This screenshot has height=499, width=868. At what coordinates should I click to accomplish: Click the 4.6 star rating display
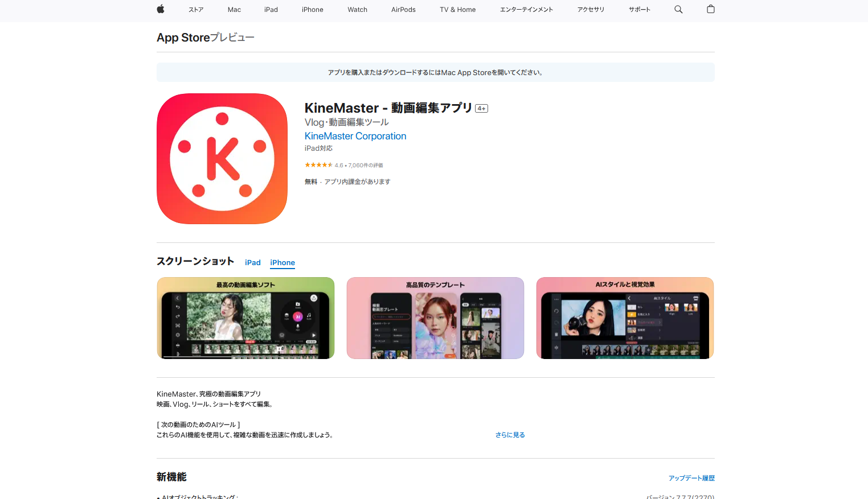344,165
